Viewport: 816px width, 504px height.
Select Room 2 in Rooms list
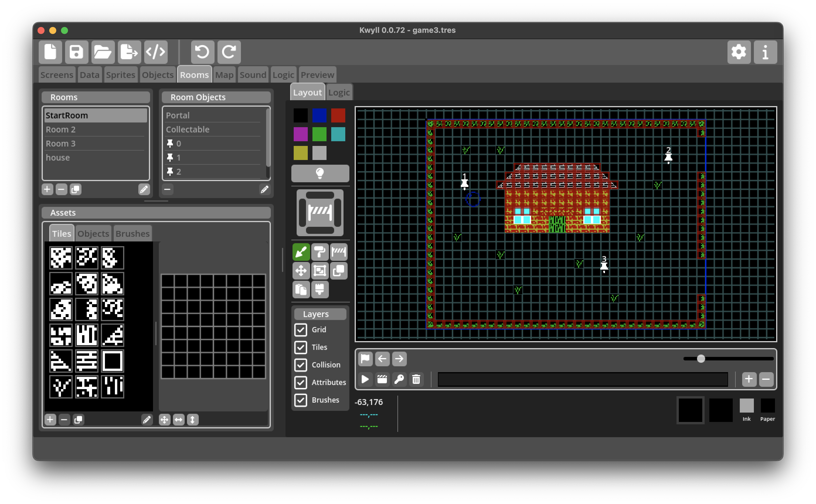click(x=60, y=129)
